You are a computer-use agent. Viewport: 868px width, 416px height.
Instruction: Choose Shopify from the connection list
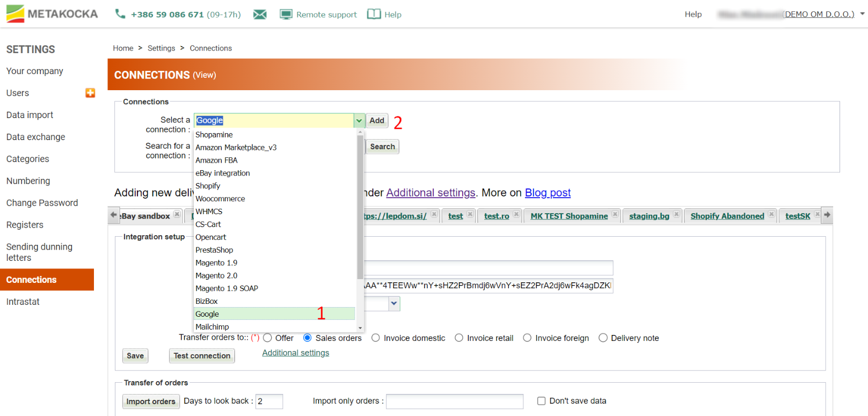pos(275,186)
